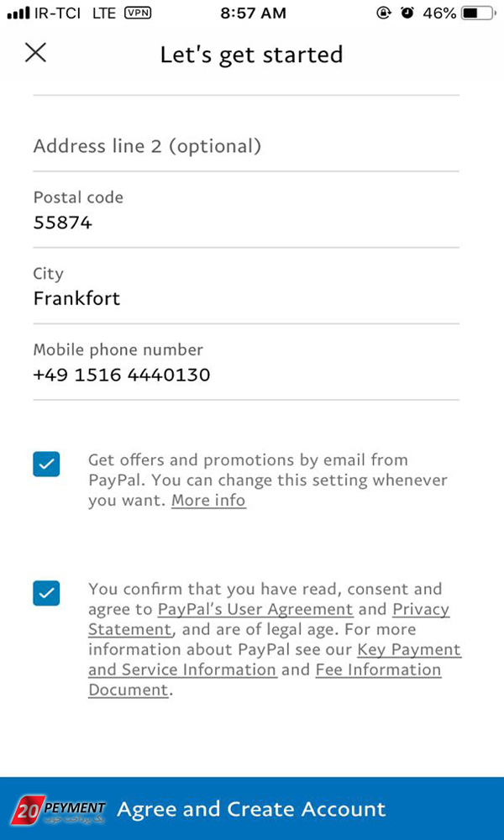
Task: Edit the Mobile phone number field
Action: tap(246, 362)
